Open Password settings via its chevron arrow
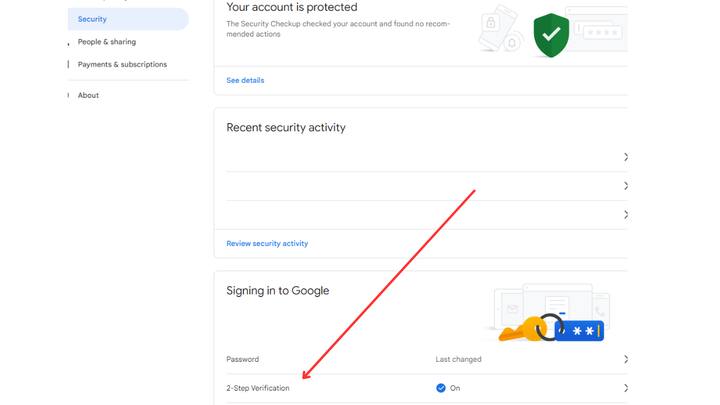The image size is (720, 405). (x=626, y=359)
